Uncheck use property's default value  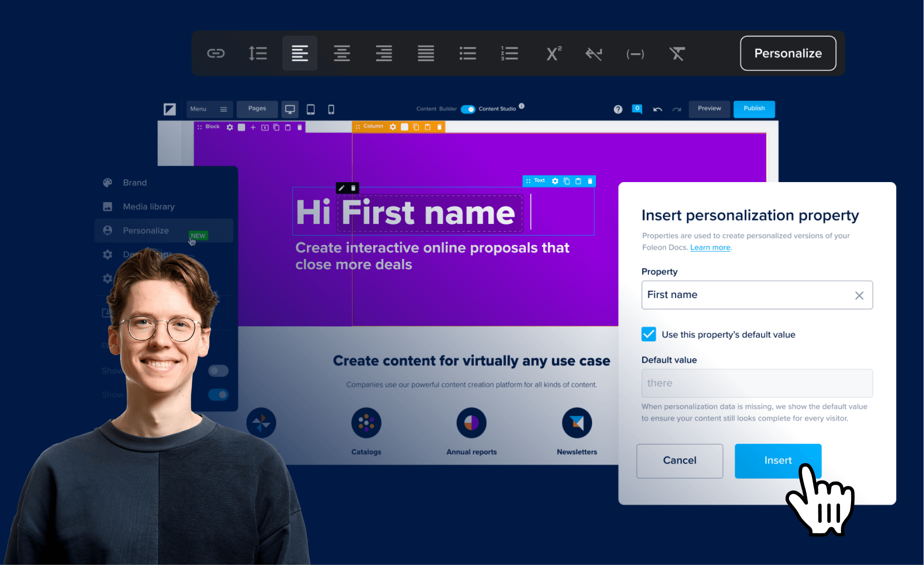pos(648,334)
